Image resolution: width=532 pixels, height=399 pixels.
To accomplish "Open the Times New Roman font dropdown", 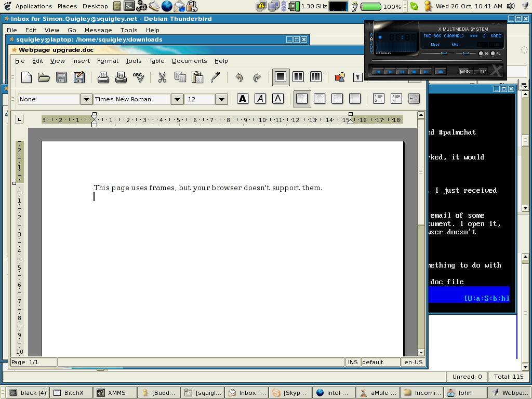I will tap(177, 99).
